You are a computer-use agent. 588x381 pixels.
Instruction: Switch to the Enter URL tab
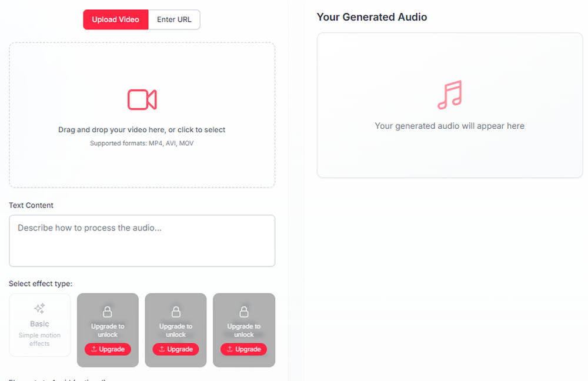coord(174,19)
